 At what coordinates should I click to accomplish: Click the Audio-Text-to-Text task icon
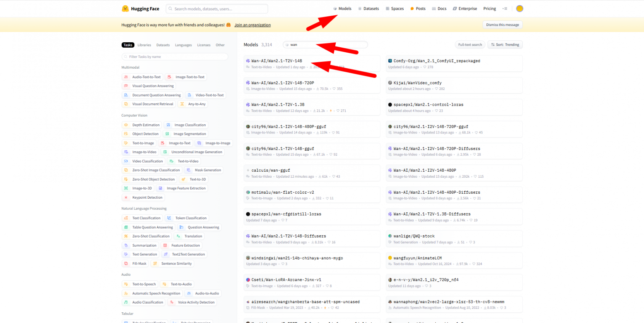click(126, 77)
